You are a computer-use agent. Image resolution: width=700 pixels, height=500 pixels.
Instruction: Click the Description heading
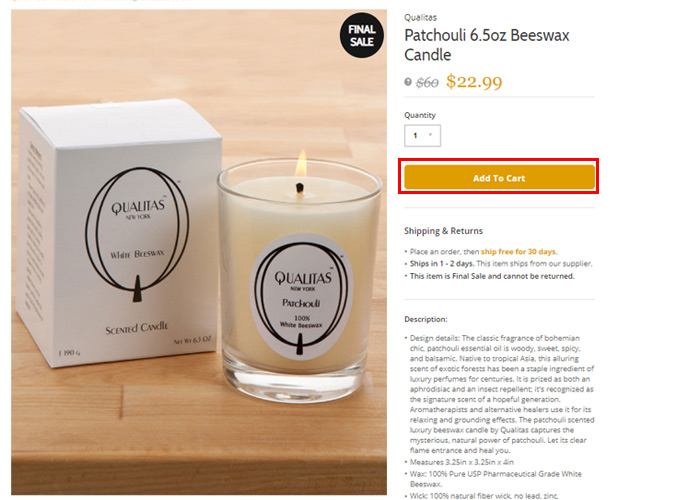[425, 319]
